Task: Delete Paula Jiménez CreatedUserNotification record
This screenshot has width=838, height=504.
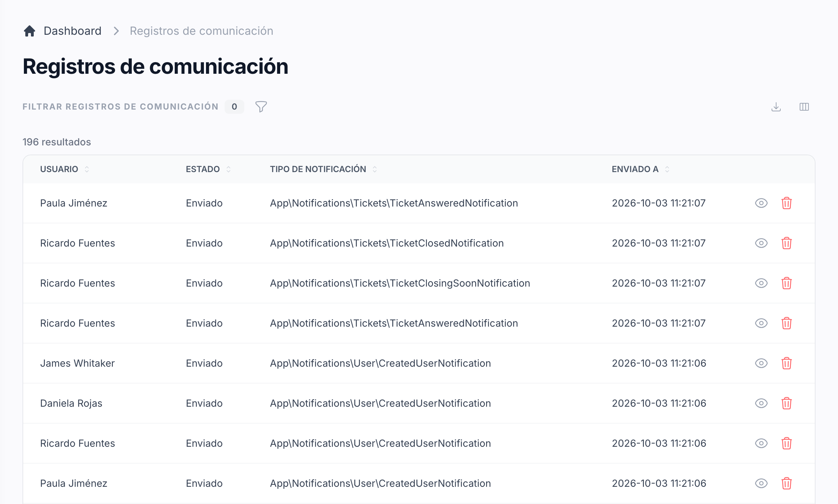Action: 787,483
